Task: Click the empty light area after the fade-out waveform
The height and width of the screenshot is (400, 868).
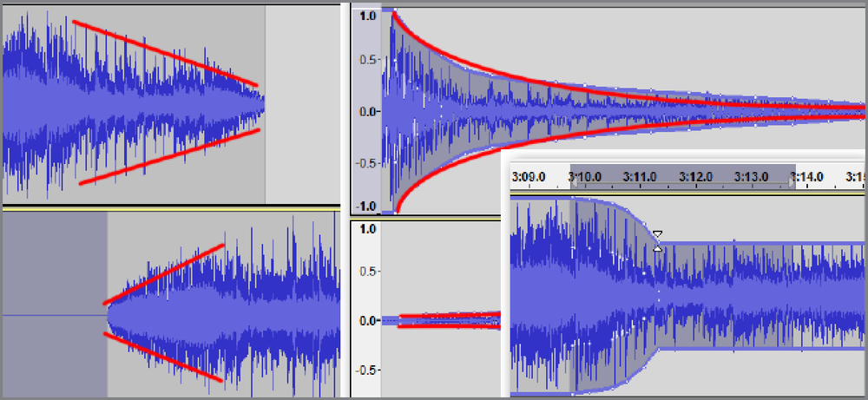Action: [302, 104]
